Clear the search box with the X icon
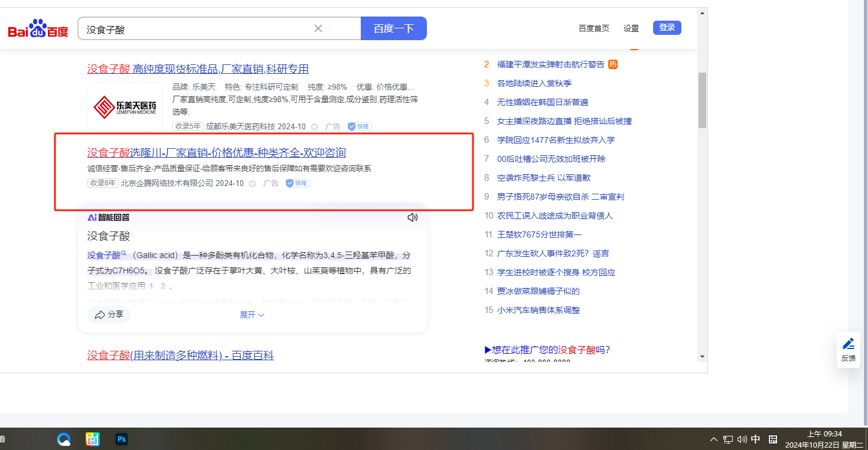Viewport: 868px width, 450px height. (318, 28)
